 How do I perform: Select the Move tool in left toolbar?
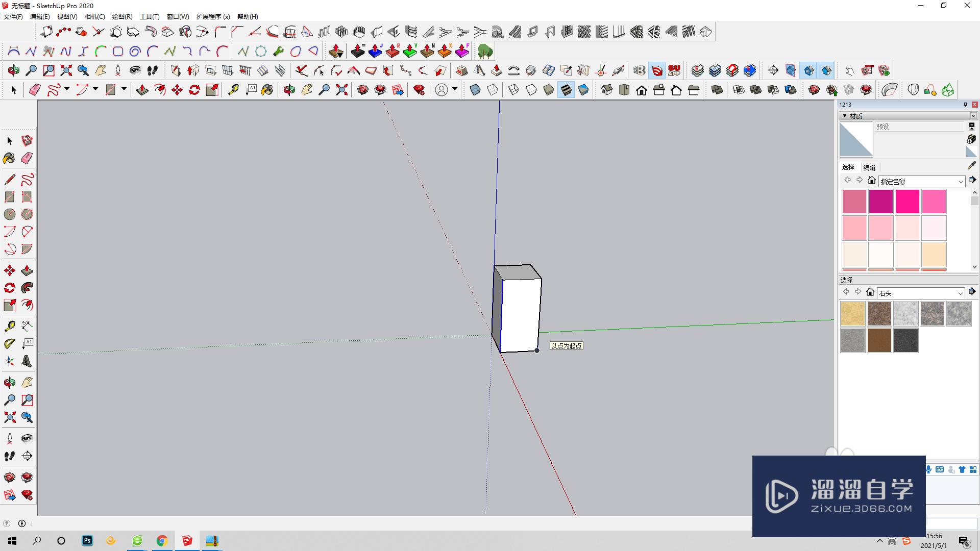pos(9,270)
